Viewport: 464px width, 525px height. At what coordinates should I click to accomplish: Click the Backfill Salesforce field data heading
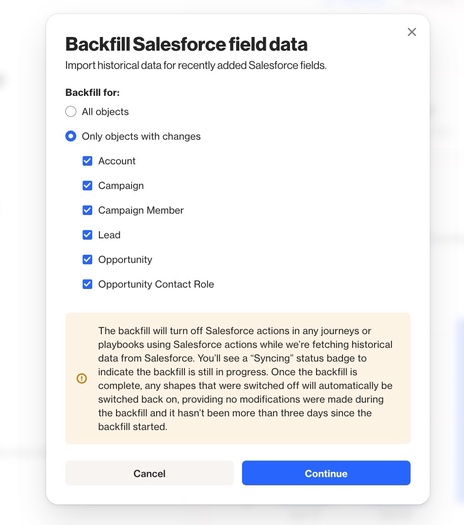point(186,44)
